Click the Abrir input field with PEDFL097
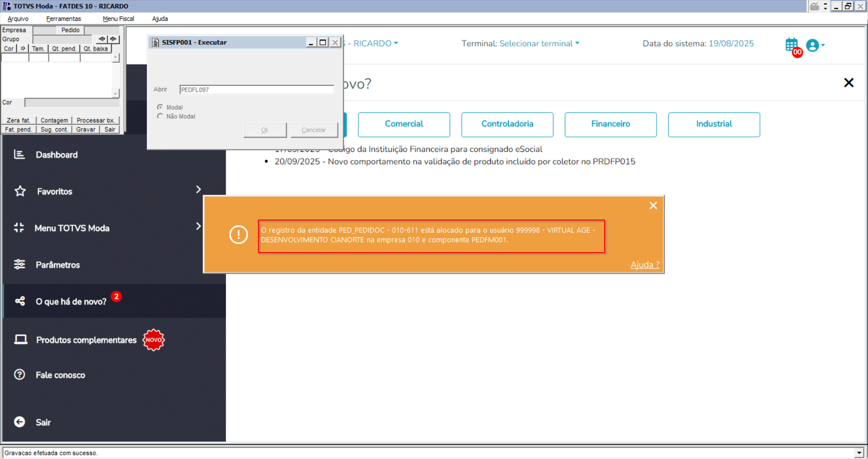Screen dimensions: 868x459 coord(257,89)
